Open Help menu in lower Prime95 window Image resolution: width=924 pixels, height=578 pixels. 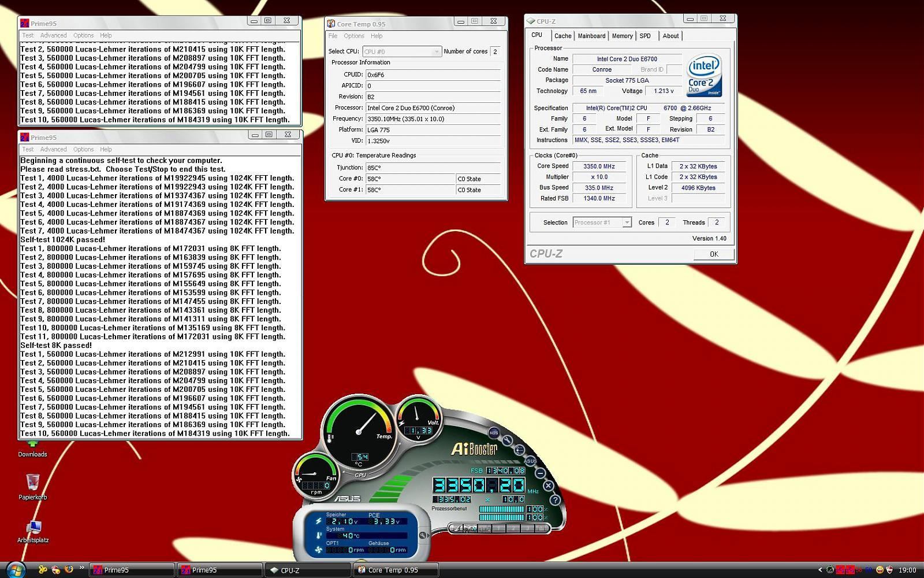[x=106, y=149]
